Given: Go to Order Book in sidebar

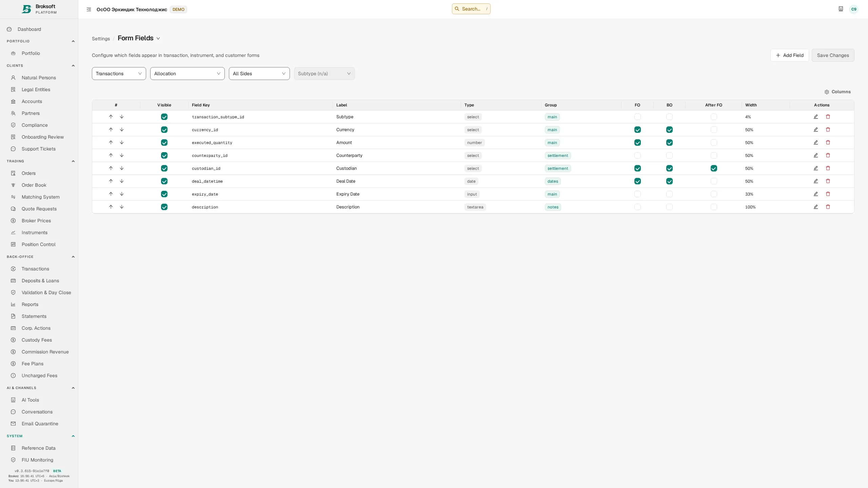Looking at the screenshot, I should (39, 185).
